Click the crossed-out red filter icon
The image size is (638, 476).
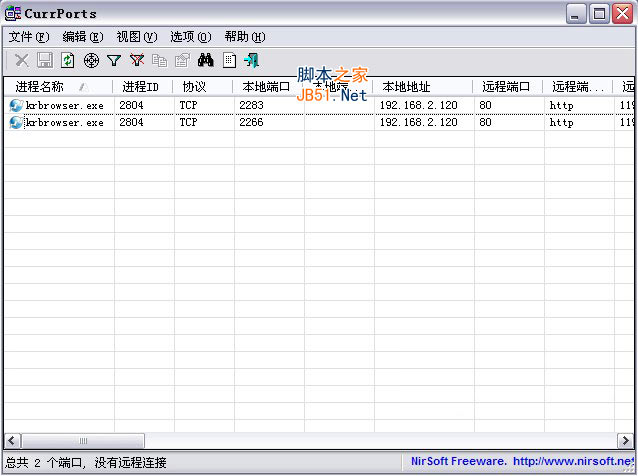pyautogui.click(x=137, y=60)
